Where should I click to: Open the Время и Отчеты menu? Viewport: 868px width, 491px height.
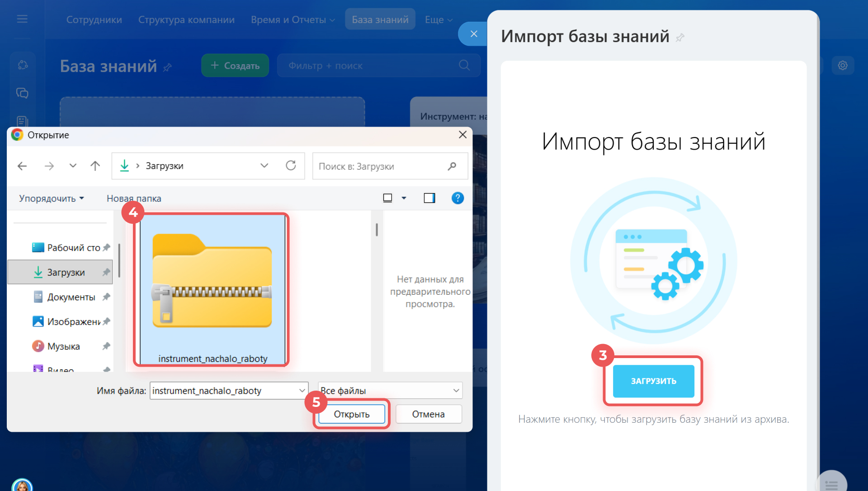(292, 19)
